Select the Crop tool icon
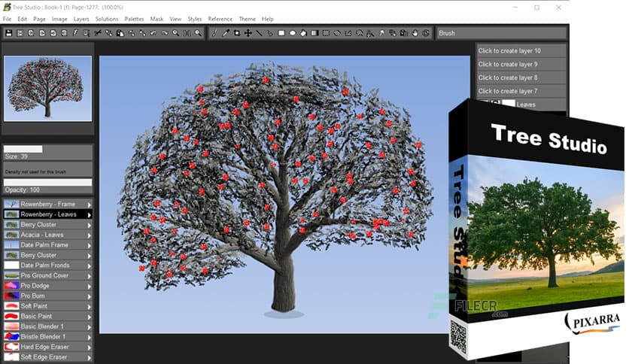This screenshot has height=364, width=629. (x=237, y=33)
